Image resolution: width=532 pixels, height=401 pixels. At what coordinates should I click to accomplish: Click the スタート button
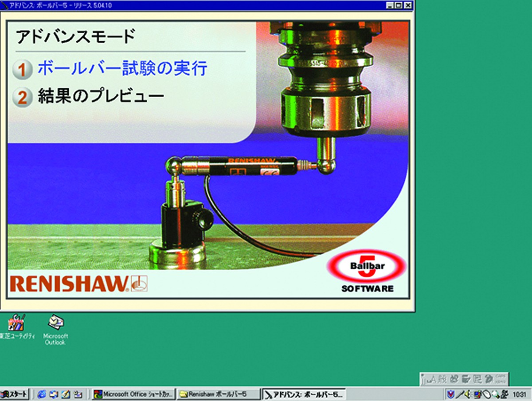(x=15, y=394)
